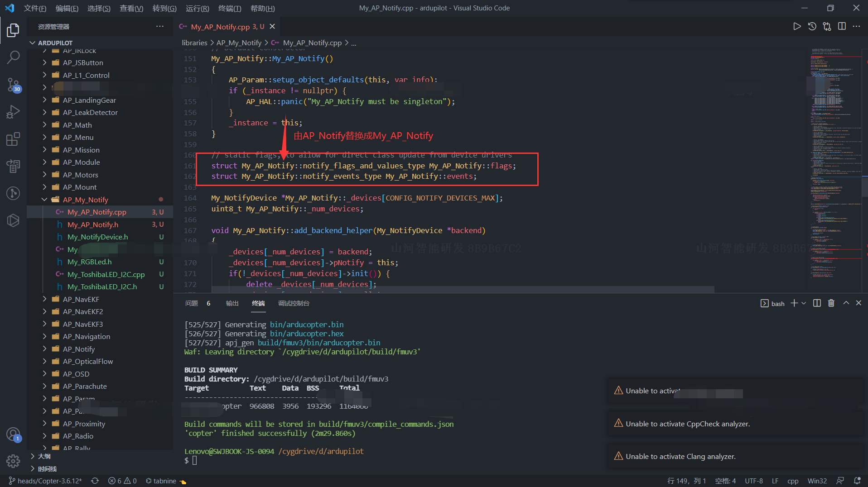Viewport: 868px width, 487px height.
Task: Click the sync changes icon in status bar
Action: click(x=95, y=481)
